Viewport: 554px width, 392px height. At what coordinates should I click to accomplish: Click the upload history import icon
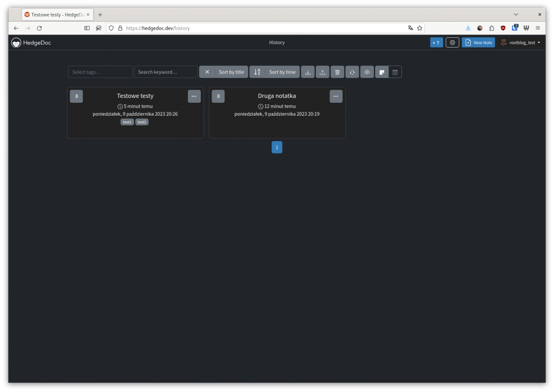tap(322, 72)
